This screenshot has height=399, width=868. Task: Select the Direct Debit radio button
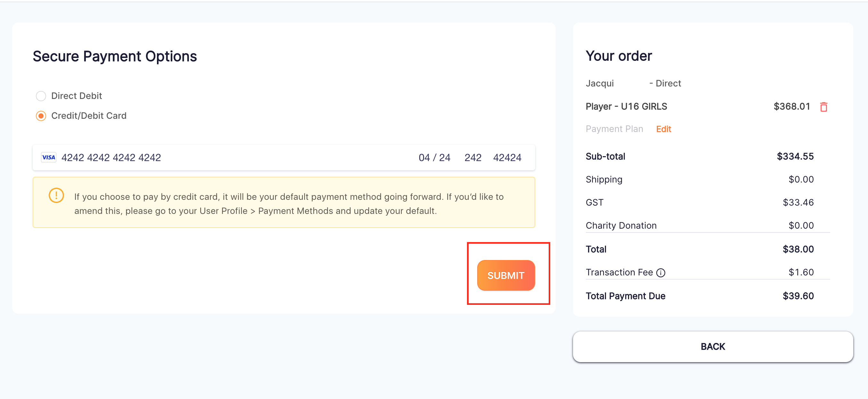click(41, 96)
